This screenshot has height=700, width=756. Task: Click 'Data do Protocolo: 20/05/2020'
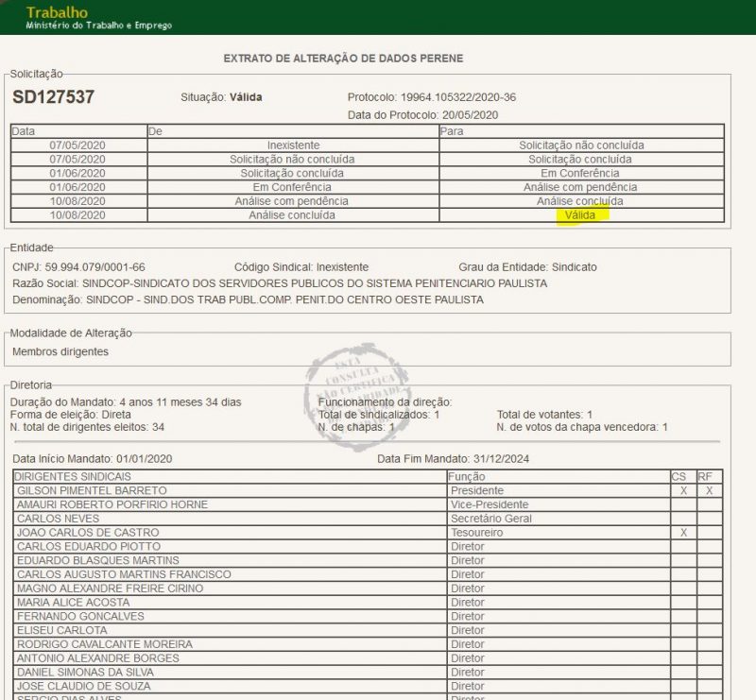(422, 114)
